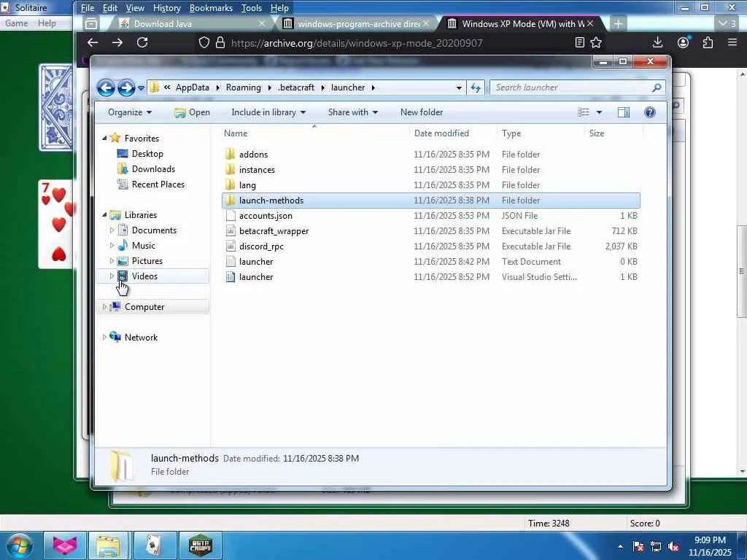Select the launcher Visual Studio Settings file

tap(430, 276)
